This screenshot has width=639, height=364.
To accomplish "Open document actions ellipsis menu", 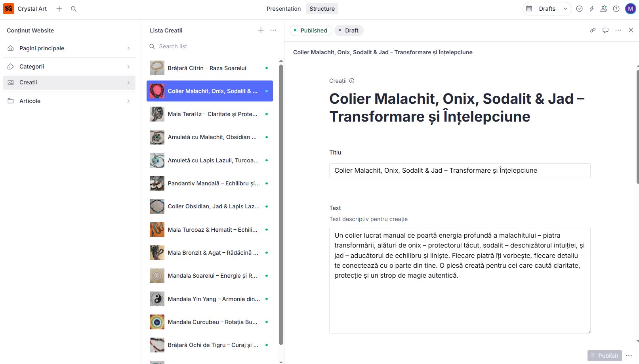I will click(x=618, y=30).
